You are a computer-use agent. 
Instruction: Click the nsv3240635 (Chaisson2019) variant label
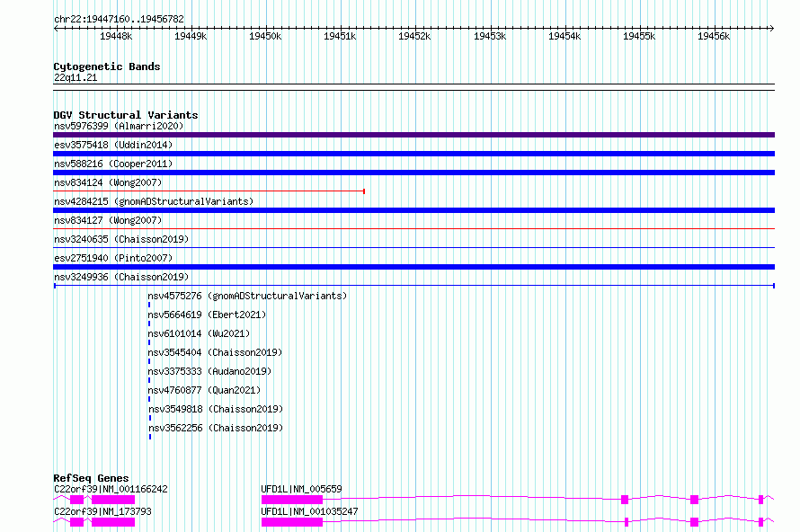point(121,239)
